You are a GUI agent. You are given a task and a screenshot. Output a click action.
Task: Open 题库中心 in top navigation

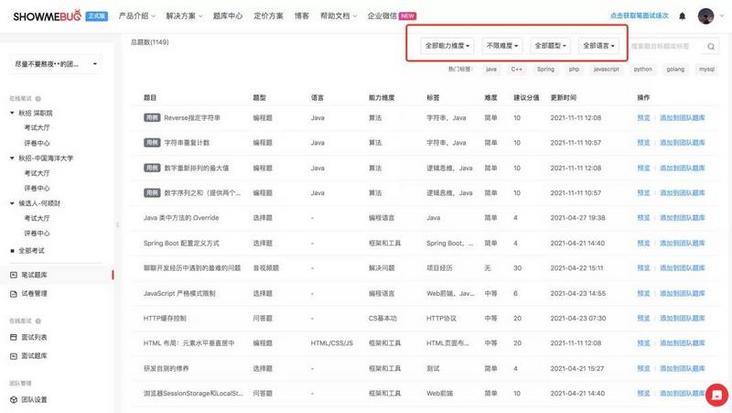tap(228, 16)
